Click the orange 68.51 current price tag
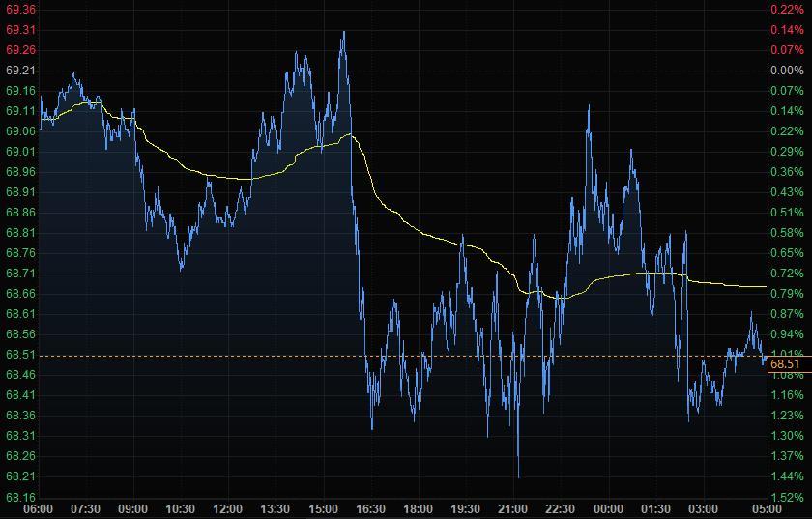This screenshot has width=812, height=519. 785,364
